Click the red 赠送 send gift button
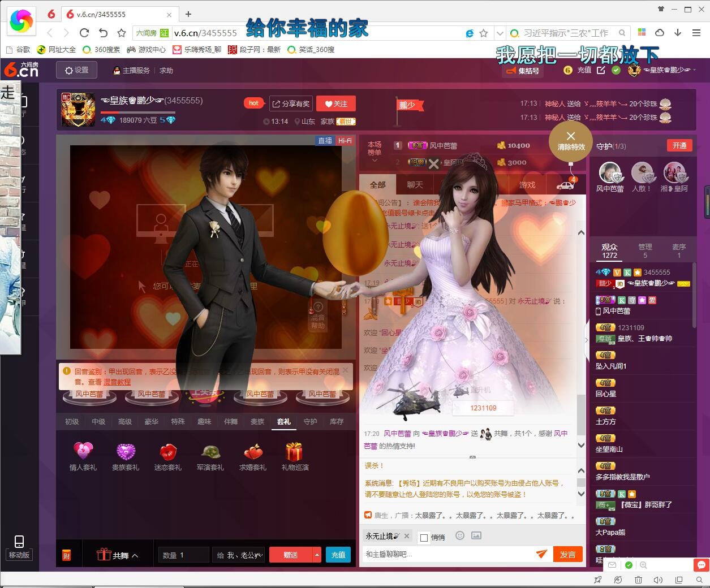The width and height of the screenshot is (710, 588). coord(291,555)
